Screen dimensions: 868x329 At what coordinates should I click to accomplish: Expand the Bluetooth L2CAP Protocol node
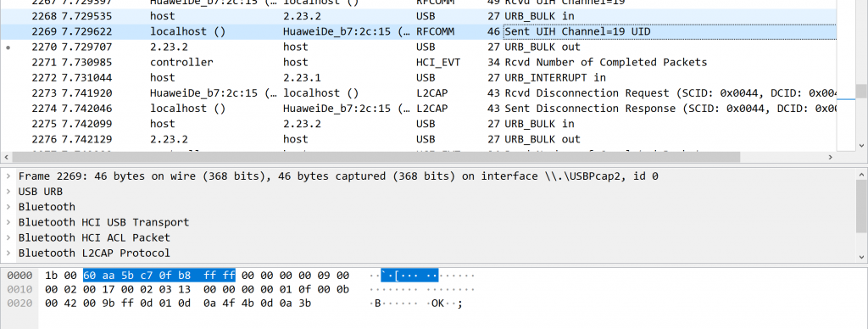[x=8, y=254]
